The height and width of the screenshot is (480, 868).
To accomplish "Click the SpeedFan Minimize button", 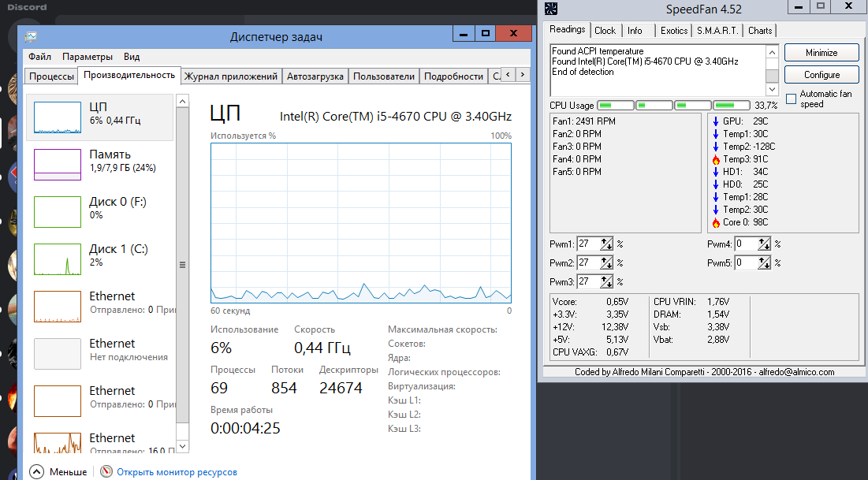I will click(821, 53).
